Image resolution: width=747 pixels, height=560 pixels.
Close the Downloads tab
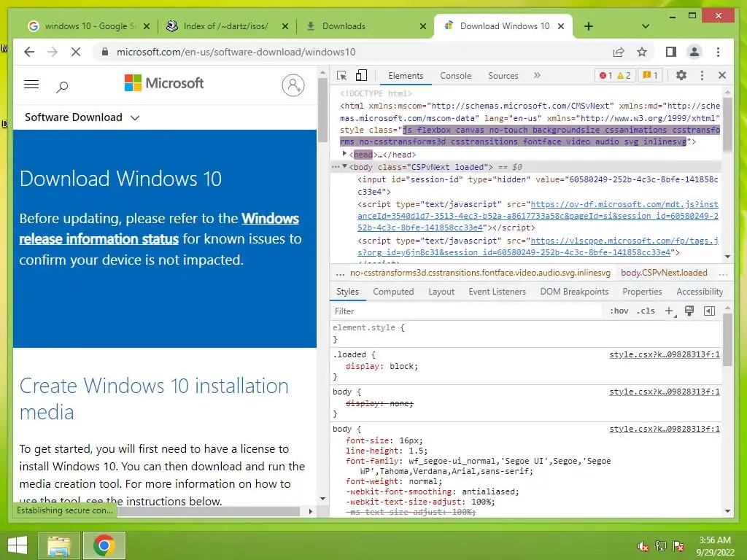coord(422,26)
